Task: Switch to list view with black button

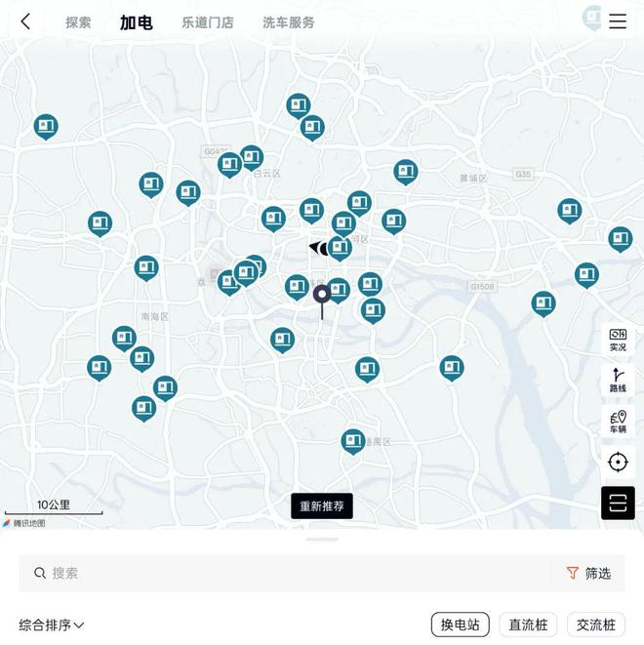Action: tap(618, 503)
